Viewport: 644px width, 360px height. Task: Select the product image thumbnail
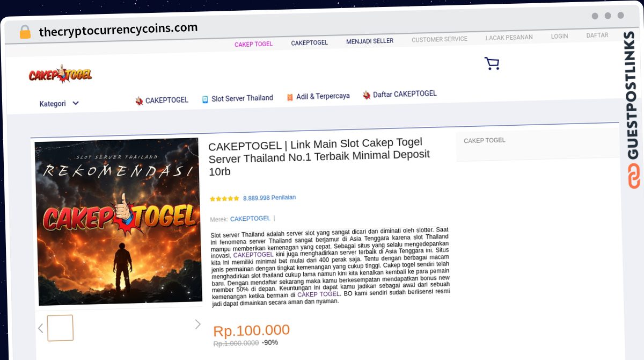click(x=60, y=328)
